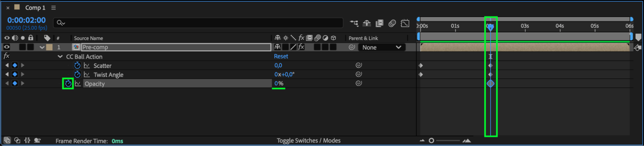Toggle the Scatter property stopwatch
The width and height of the screenshot is (644, 146).
[77, 65]
